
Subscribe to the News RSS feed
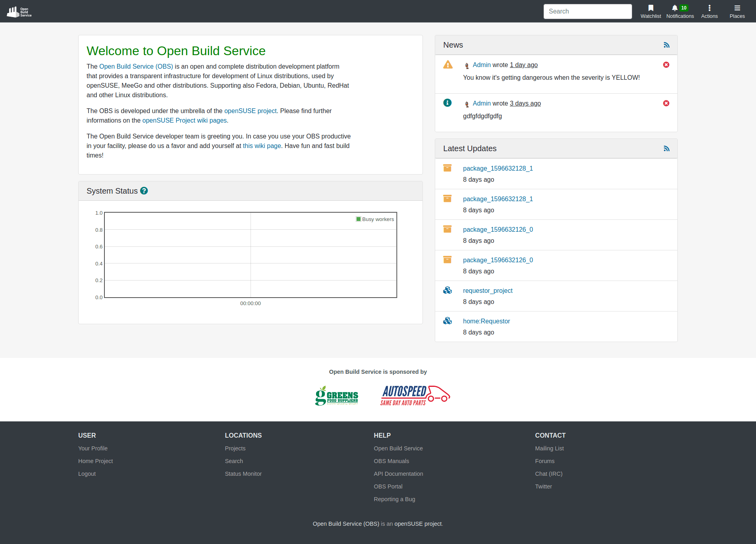(666, 45)
